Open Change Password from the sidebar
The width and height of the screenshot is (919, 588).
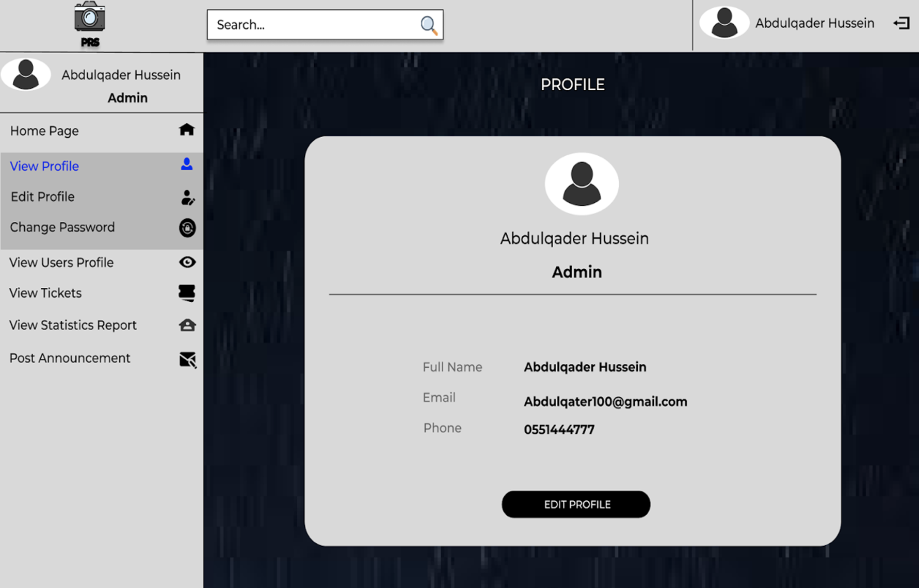click(x=62, y=227)
